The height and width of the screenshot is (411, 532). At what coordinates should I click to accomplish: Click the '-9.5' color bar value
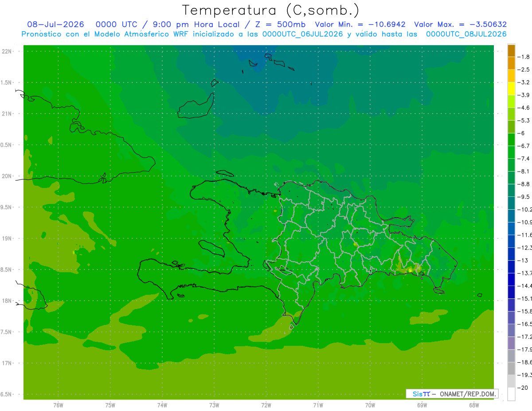point(524,197)
